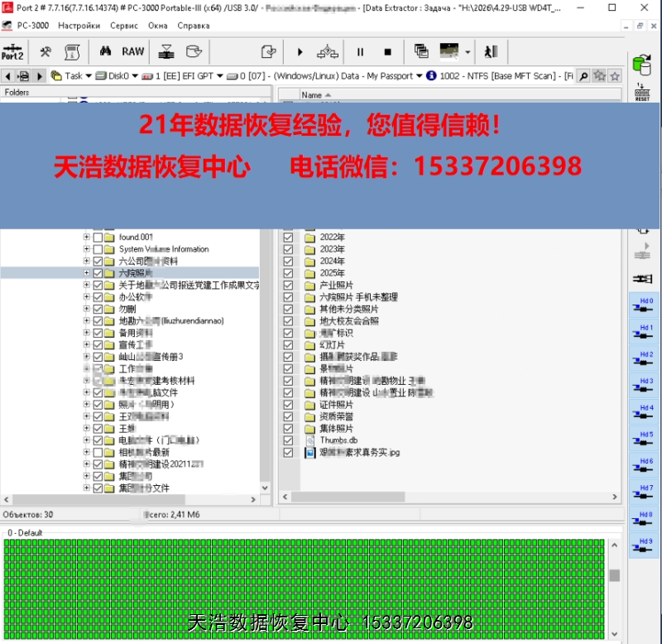Open the Task dropdown arrow
The image size is (662, 644).
click(89, 76)
